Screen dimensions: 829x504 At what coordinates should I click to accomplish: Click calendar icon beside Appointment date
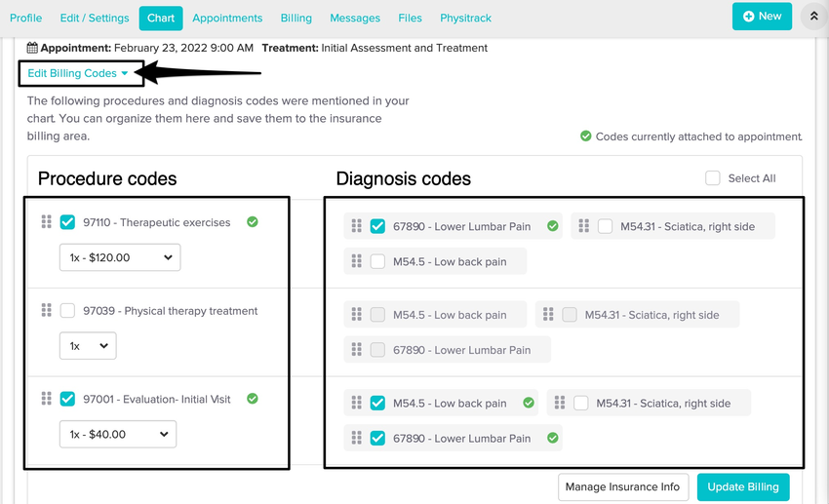coord(32,48)
